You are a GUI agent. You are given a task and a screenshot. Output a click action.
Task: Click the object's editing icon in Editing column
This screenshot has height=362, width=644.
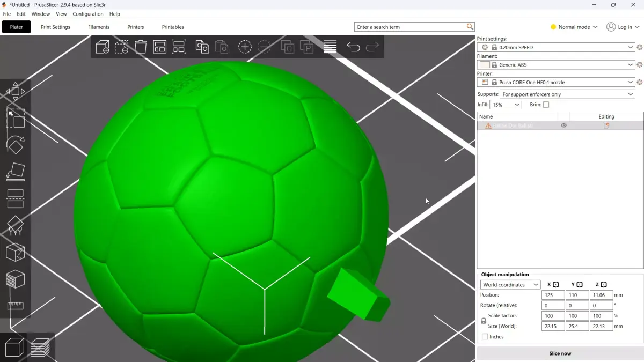click(606, 125)
